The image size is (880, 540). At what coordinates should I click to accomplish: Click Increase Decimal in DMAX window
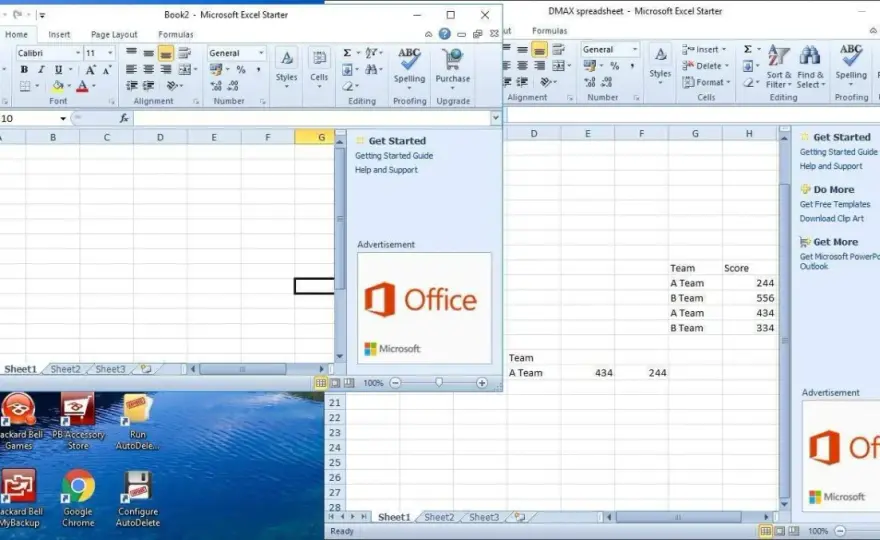(589, 83)
